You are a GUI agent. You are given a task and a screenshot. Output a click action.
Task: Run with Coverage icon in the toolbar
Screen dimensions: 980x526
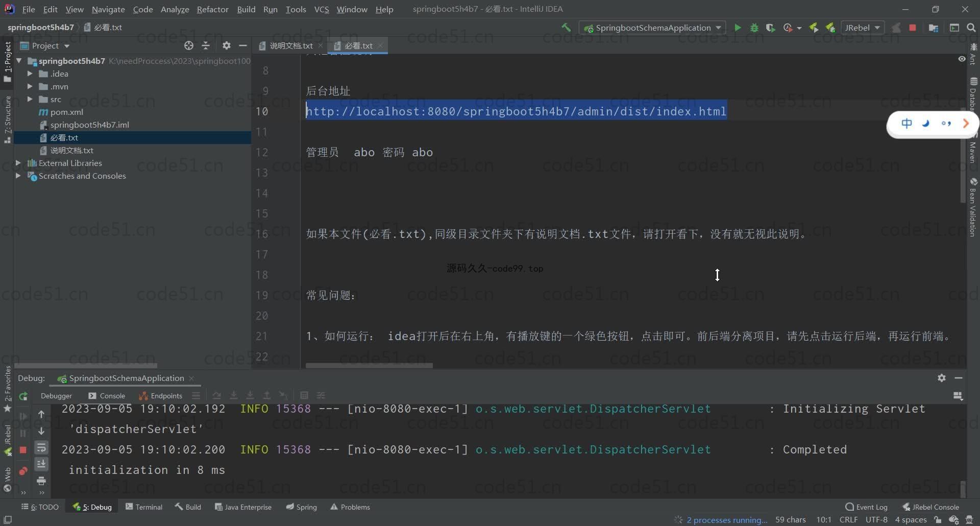pos(771,28)
